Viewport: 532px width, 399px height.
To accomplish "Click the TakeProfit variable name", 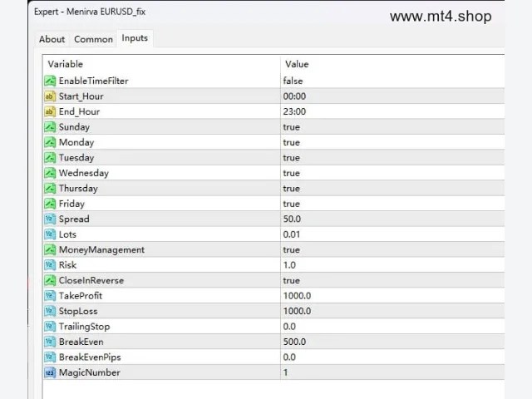I will [81, 296].
